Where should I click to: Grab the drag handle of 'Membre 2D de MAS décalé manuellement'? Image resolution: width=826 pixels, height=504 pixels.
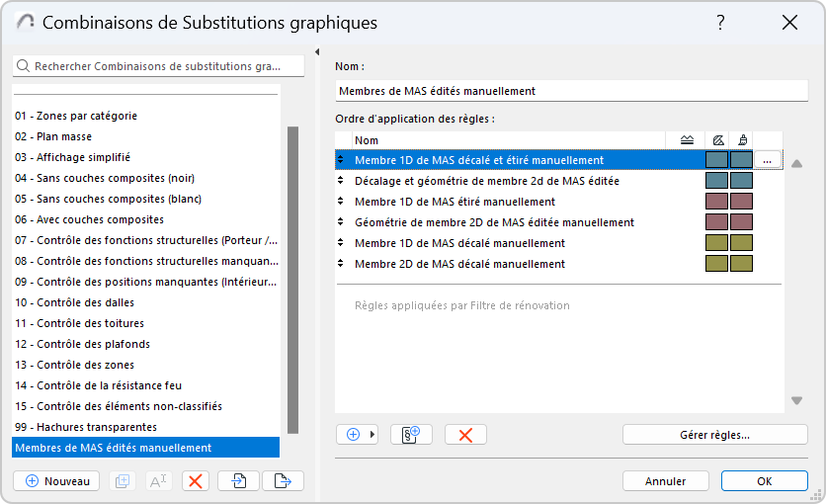pyautogui.click(x=341, y=264)
